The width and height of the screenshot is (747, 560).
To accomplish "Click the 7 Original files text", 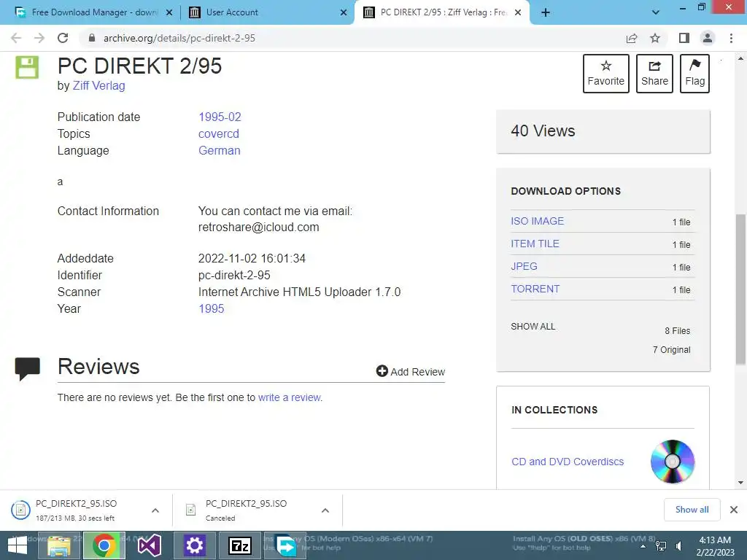I will (x=672, y=349).
